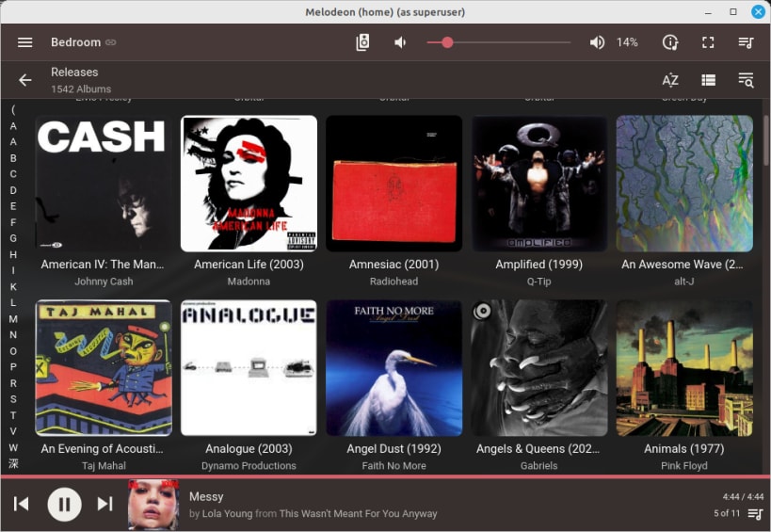Click the Amnesiac (2001) title text

click(394, 265)
